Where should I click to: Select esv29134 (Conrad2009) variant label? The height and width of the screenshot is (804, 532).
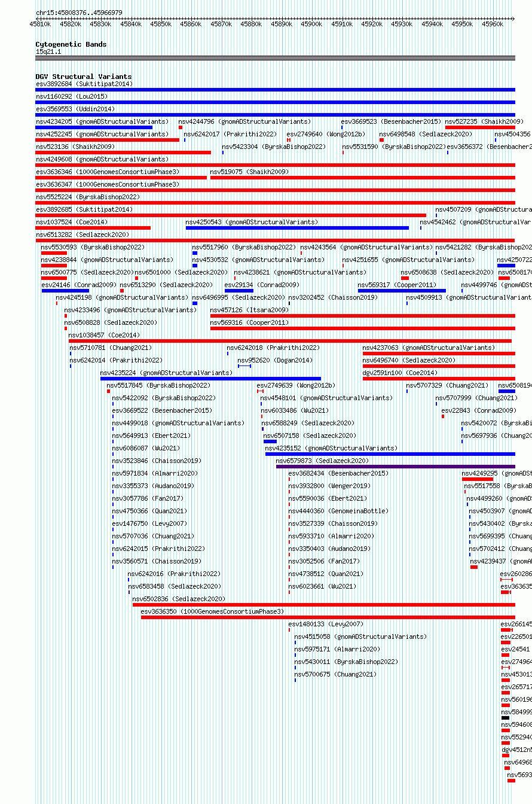pyautogui.click(x=263, y=285)
